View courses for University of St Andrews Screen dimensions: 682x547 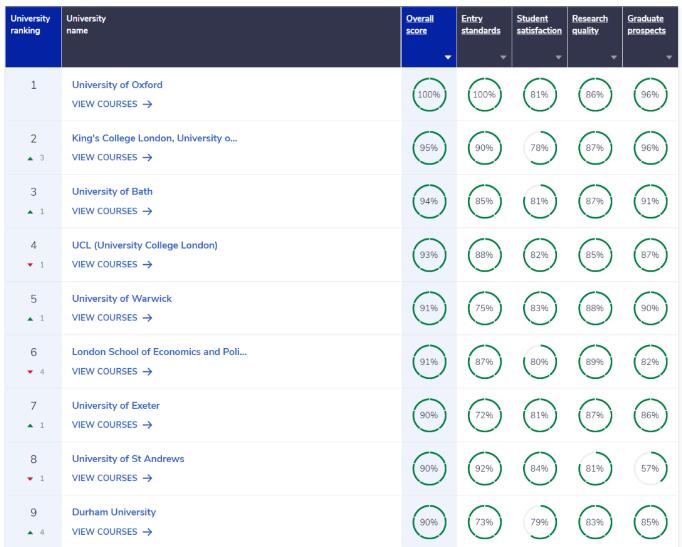point(112,478)
